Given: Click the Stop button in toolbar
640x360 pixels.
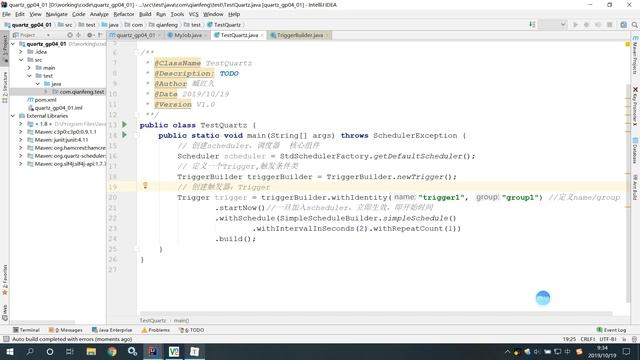Looking at the screenshot, I should click(x=609, y=25).
